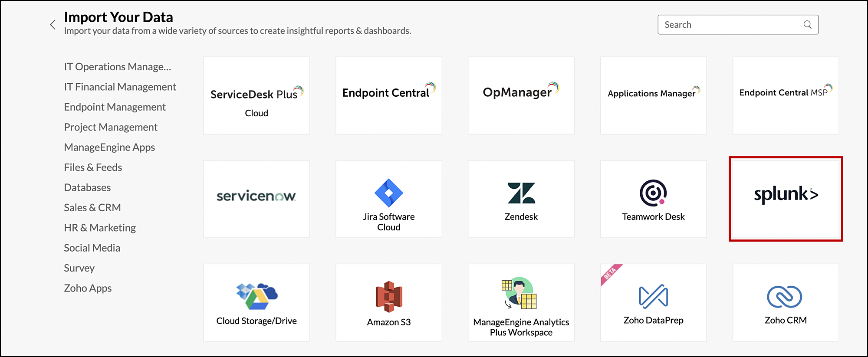
Task: Open Applications Manager import tile
Action: [654, 95]
